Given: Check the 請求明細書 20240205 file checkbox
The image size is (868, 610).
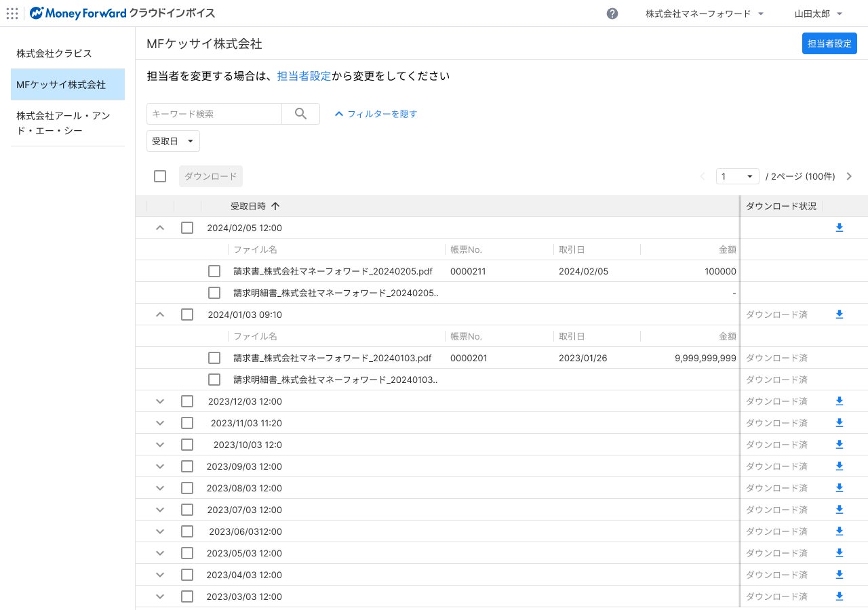Looking at the screenshot, I should pyautogui.click(x=214, y=293).
